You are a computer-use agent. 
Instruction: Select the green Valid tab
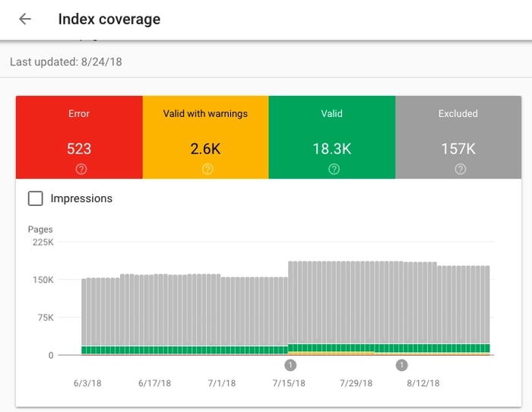(332, 137)
